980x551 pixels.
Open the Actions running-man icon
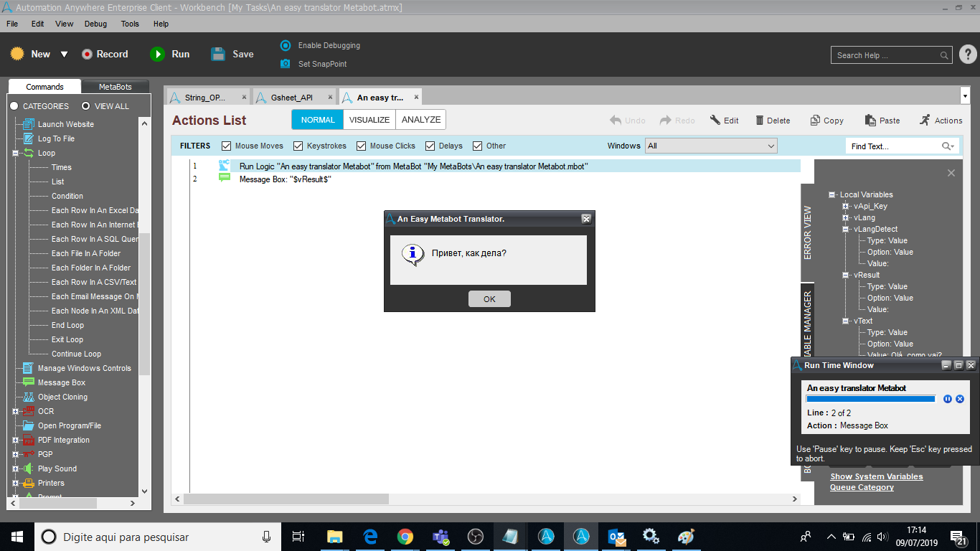[x=925, y=121]
